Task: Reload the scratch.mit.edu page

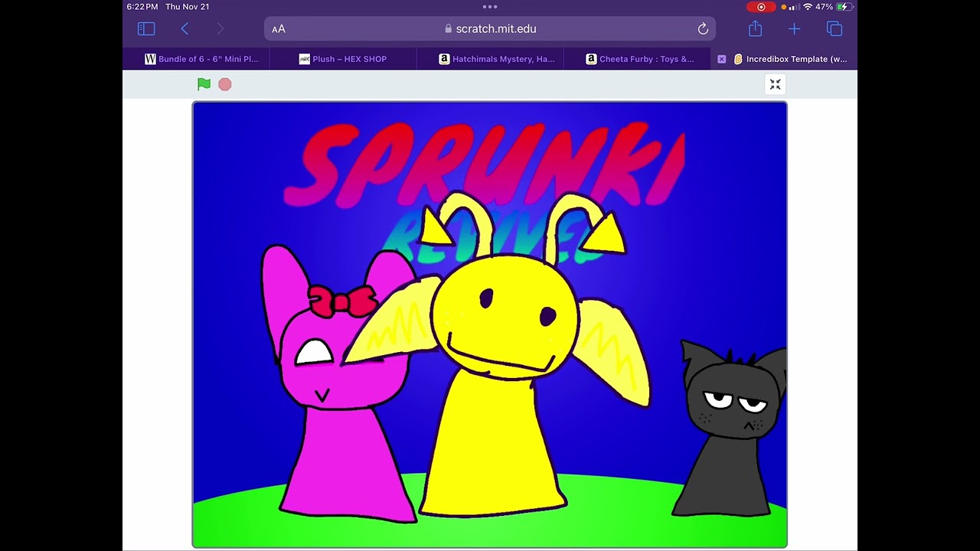Action: pyautogui.click(x=703, y=29)
